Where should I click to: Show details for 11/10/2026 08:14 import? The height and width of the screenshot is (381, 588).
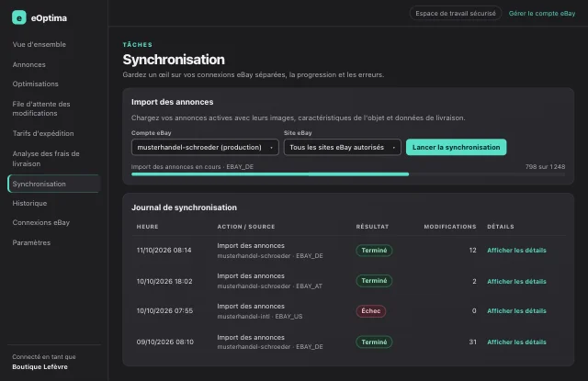516,251
